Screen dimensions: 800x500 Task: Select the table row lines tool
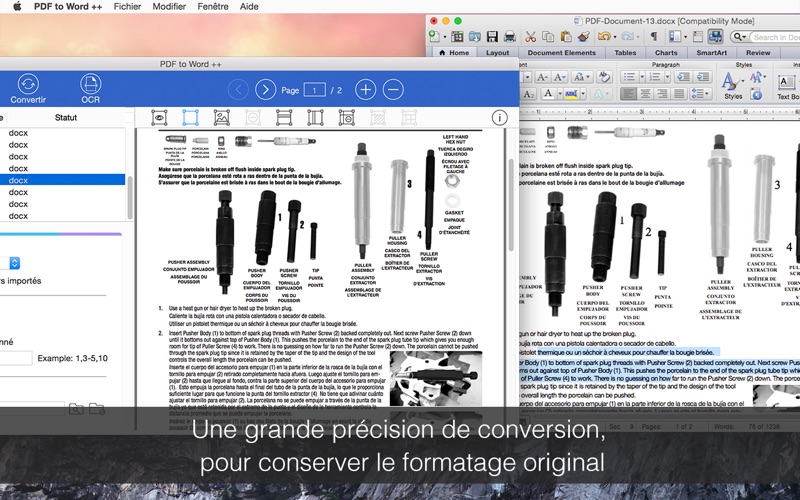coord(284,118)
